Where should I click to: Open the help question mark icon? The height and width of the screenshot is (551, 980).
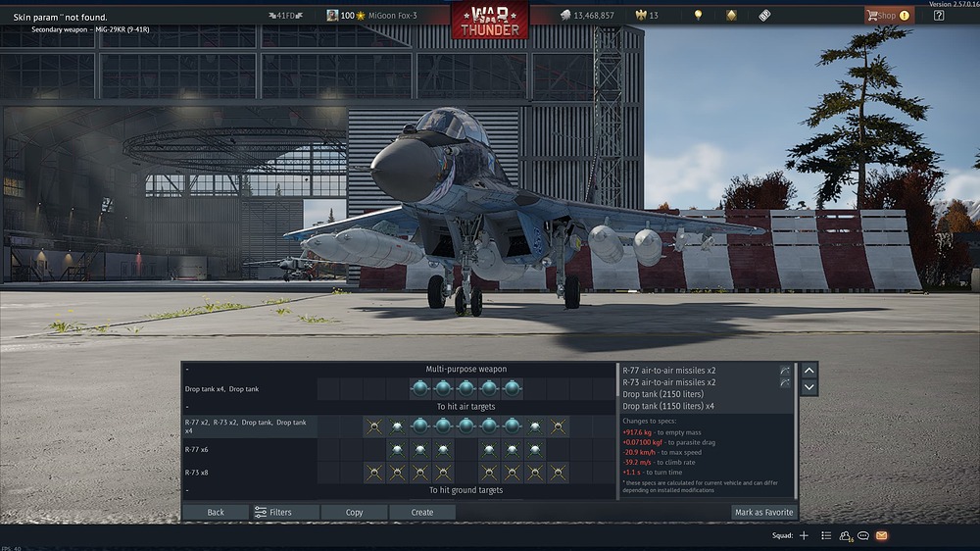pos(939,15)
